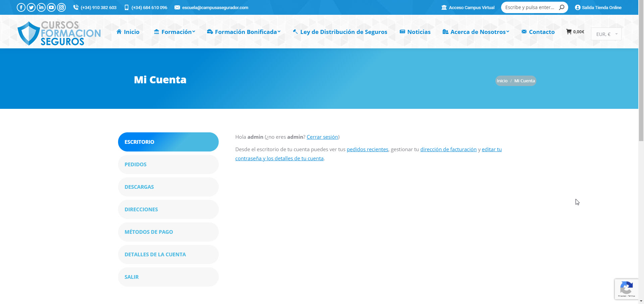Expand the Formación dropdown menu
Viewport: 644px width, 304px height.
coord(174,32)
